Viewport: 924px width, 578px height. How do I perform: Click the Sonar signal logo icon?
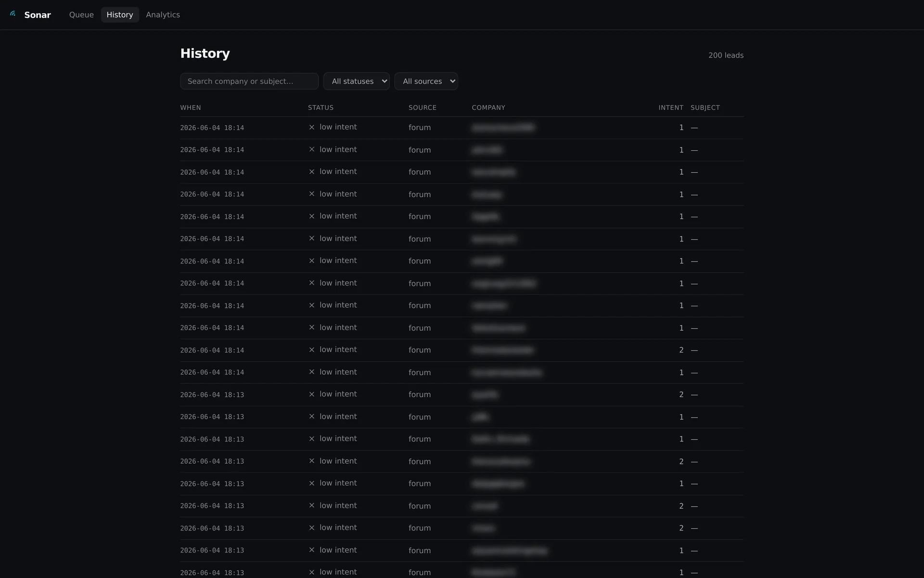coord(13,14)
